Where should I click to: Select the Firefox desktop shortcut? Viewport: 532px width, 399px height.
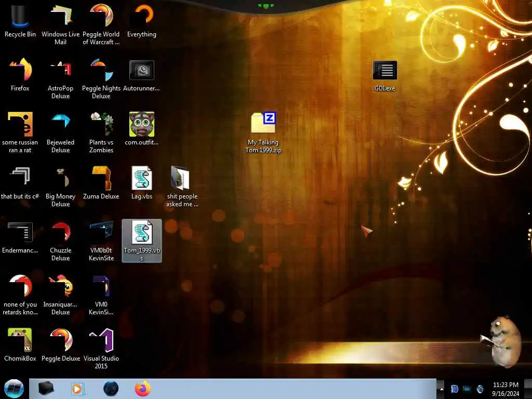[20, 75]
